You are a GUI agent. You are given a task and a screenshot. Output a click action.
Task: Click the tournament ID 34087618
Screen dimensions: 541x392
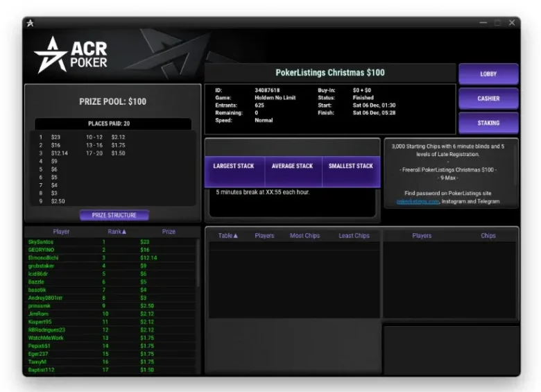(x=267, y=90)
